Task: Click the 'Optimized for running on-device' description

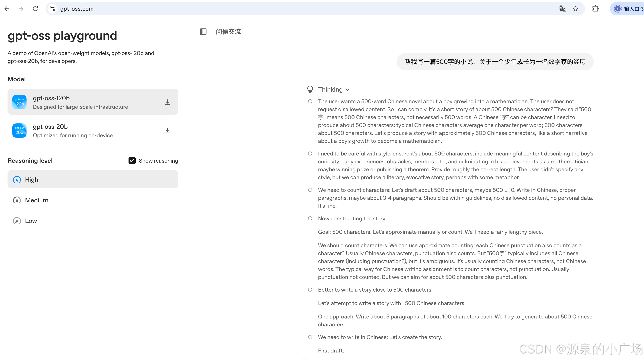Action: point(73,135)
